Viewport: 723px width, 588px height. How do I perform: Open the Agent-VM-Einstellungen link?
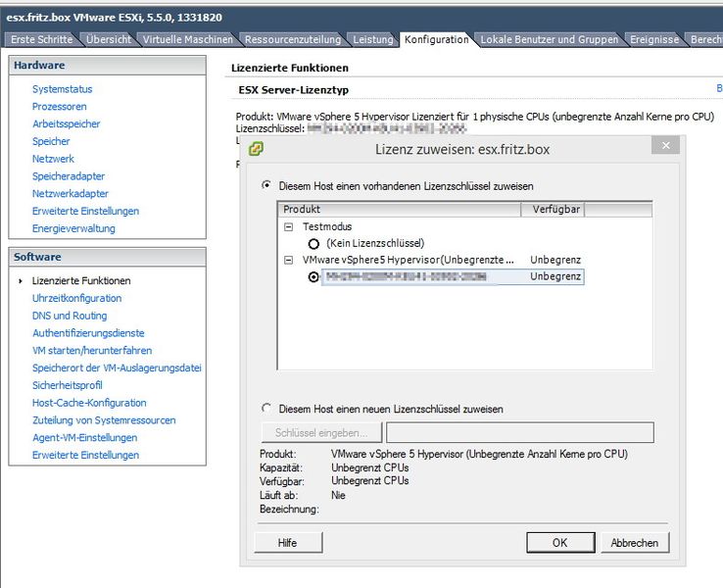click(x=85, y=438)
